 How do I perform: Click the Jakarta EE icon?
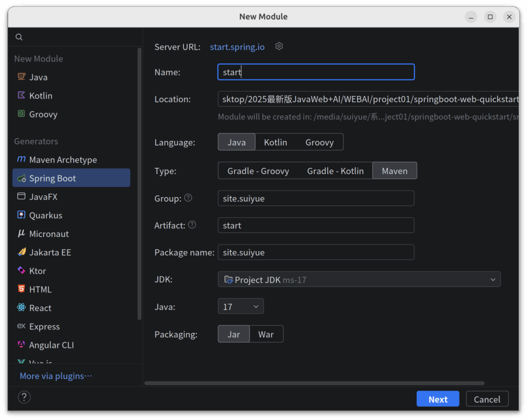tap(21, 252)
